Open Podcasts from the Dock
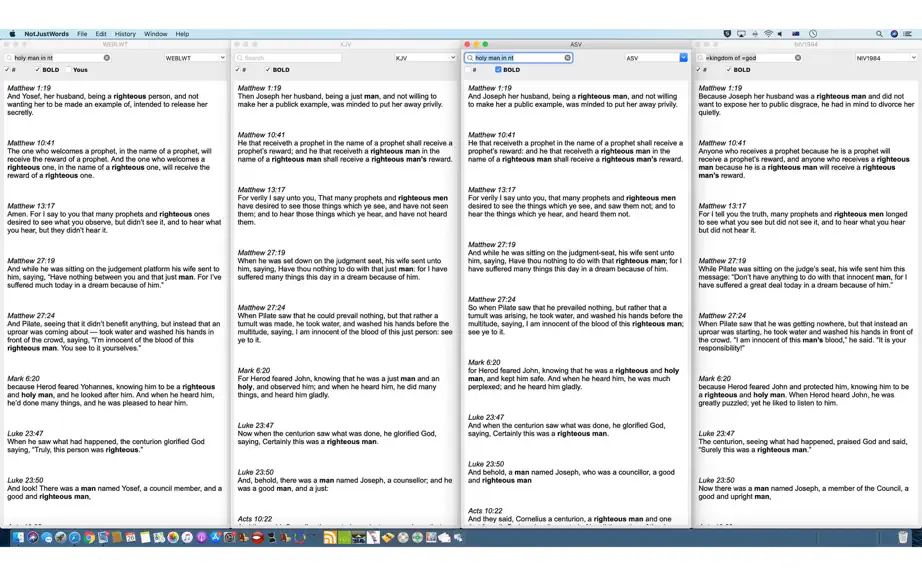The height and width of the screenshot is (576, 922). [201, 537]
